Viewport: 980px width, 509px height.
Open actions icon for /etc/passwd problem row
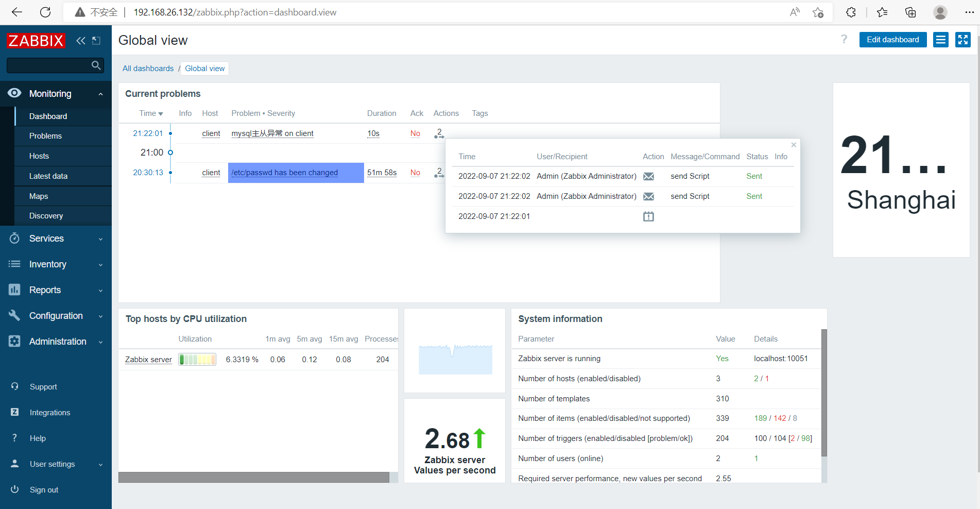(x=439, y=173)
